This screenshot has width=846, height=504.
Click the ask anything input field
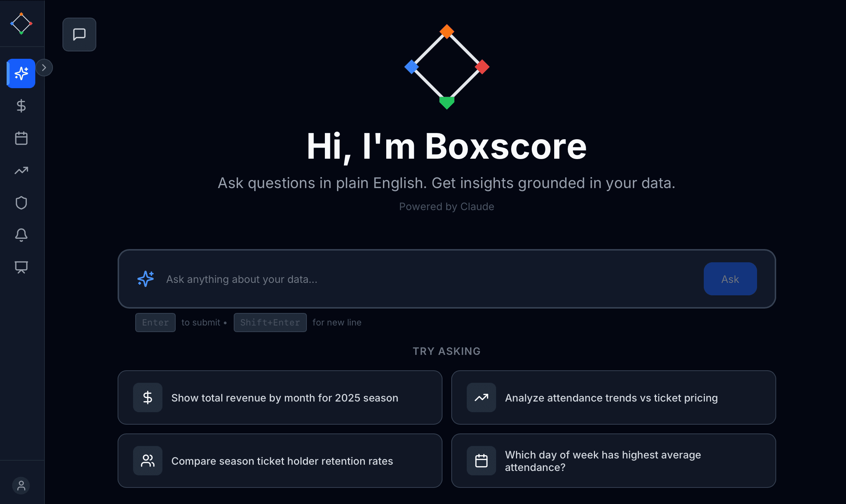click(x=404, y=279)
